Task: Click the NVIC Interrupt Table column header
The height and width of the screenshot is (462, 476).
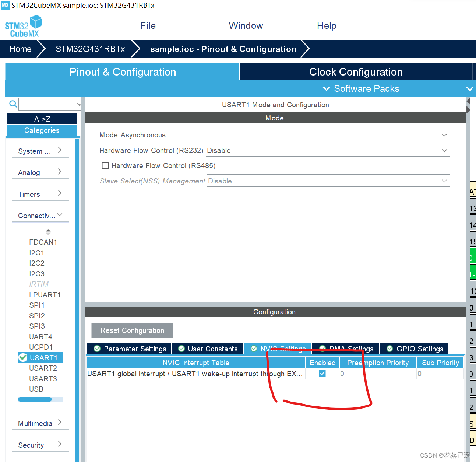Action: click(x=196, y=363)
